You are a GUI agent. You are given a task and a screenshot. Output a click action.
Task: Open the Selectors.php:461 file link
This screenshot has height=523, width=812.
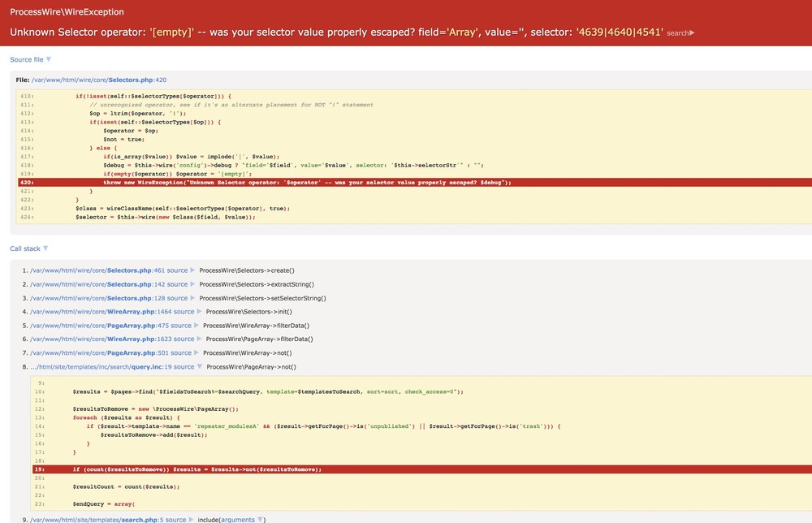point(97,270)
